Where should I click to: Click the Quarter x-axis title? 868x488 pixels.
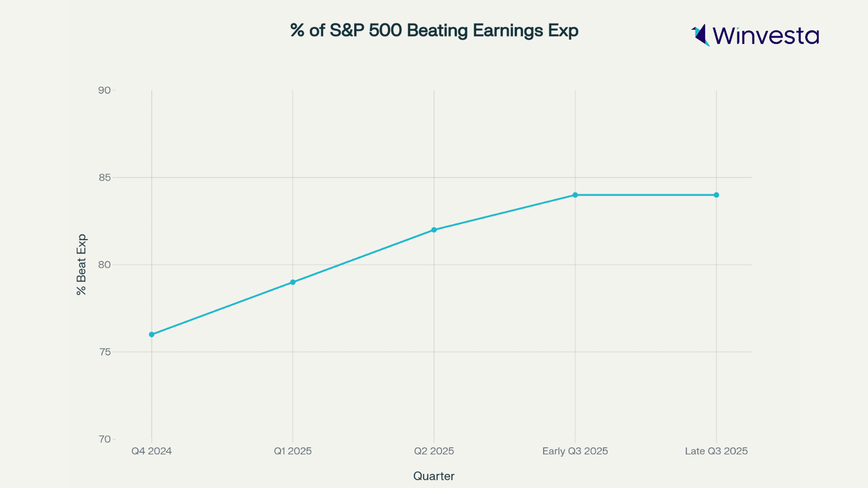point(434,476)
